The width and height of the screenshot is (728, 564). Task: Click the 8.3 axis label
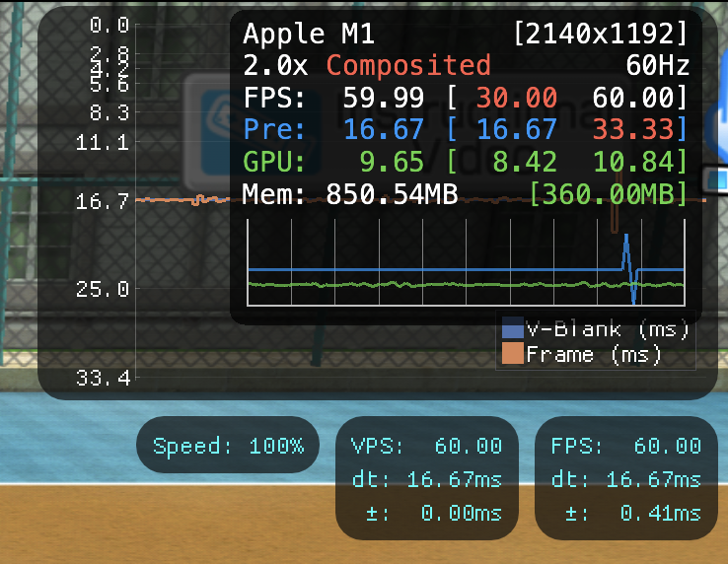coord(109,112)
